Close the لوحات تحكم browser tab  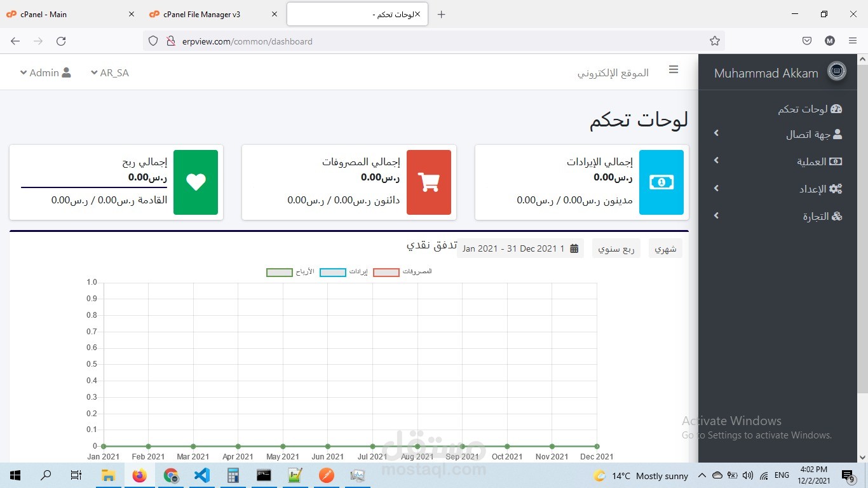(417, 14)
